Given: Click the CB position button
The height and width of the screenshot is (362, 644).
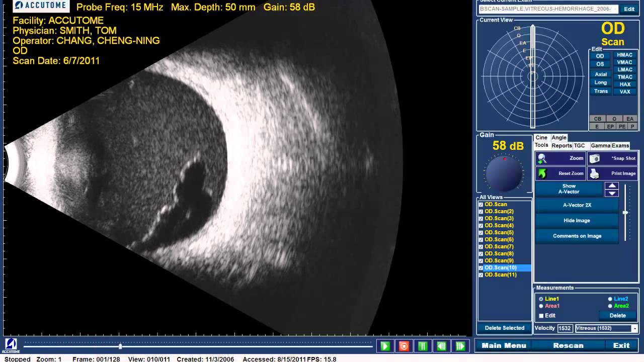Looking at the screenshot, I should 598,119.
